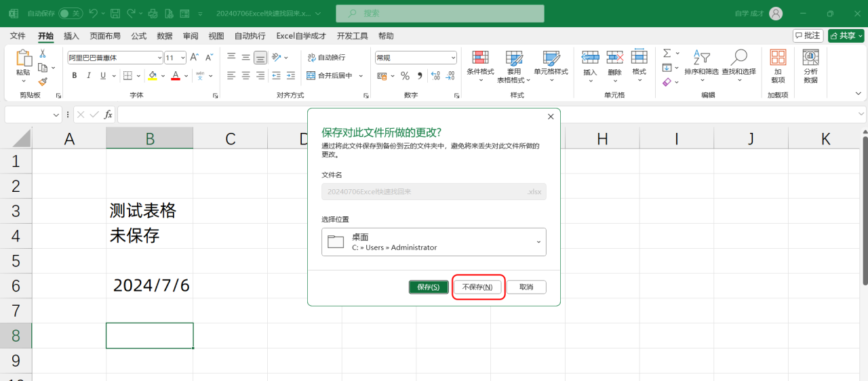Click the decrease indent icon
The image size is (868, 381).
point(277,75)
